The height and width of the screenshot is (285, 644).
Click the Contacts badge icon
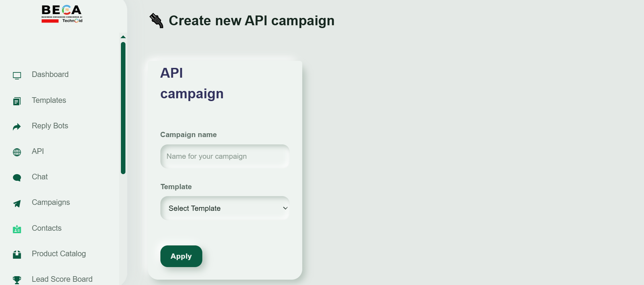17,229
